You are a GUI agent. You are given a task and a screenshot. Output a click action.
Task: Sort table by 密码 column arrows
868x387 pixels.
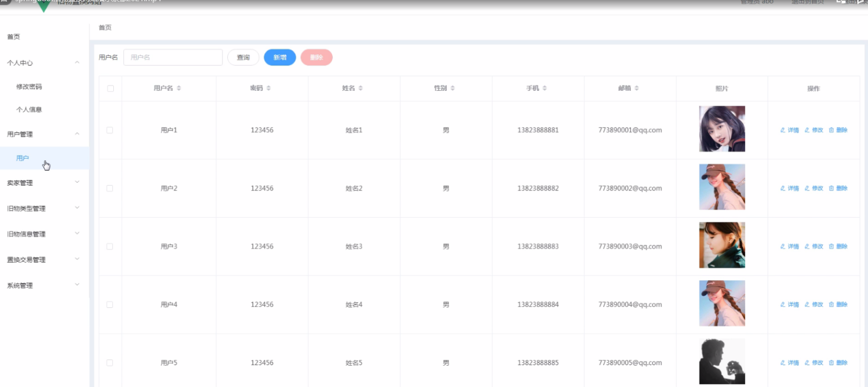[268, 88]
